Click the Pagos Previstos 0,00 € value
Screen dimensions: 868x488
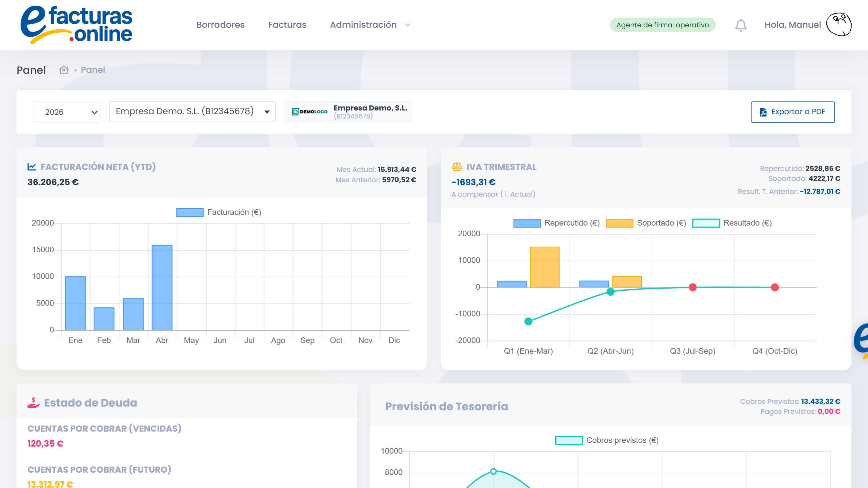829,412
